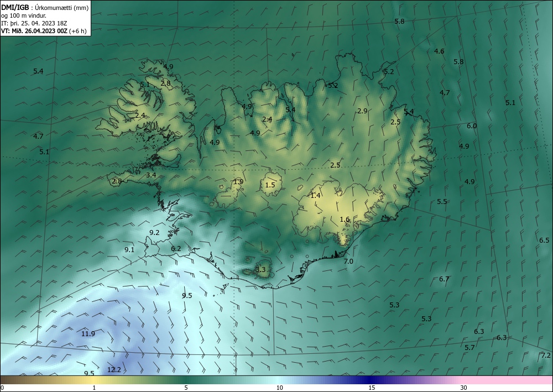Click the 6.2 value on the southwest peninsula
The width and height of the screenshot is (553, 392).
(176, 249)
